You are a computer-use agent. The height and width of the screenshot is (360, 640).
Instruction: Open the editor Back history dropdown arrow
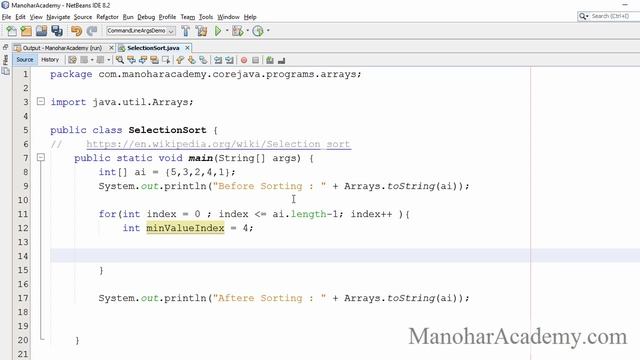92,60
